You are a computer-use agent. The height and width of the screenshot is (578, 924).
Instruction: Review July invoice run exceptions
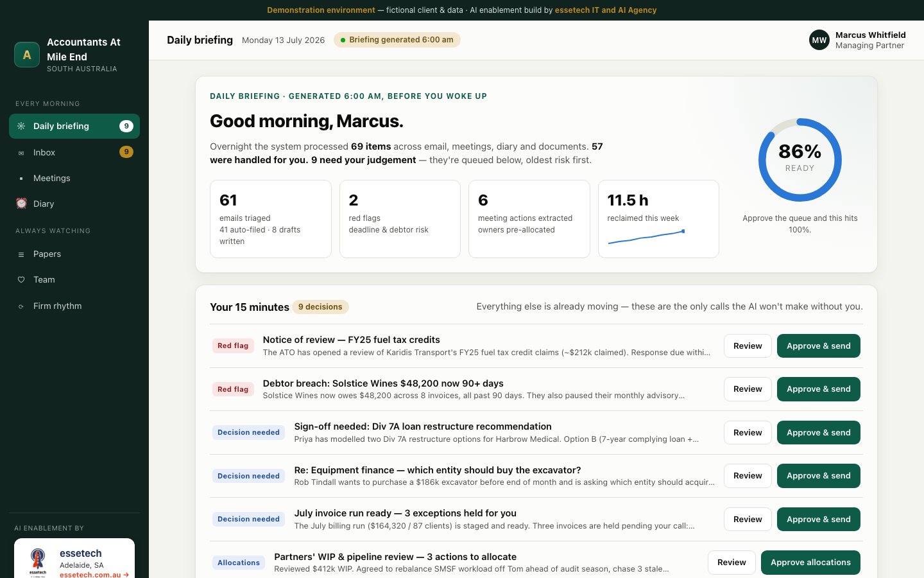pos(748,519)
